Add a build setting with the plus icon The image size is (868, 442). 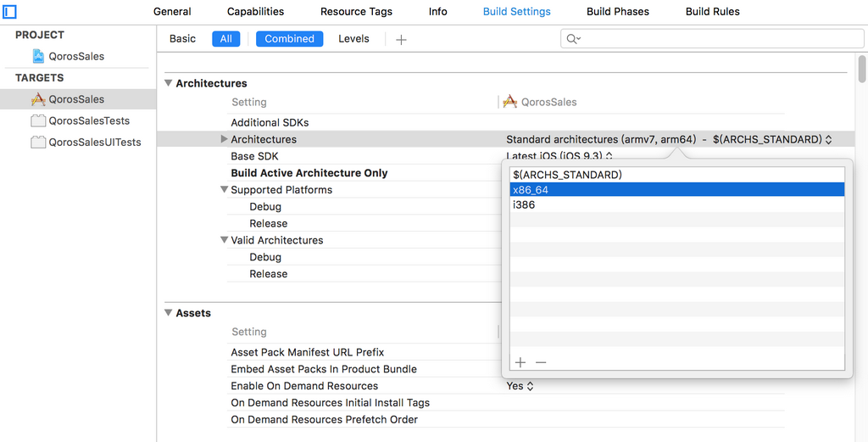pyautogui.click(x=401, y=39)
